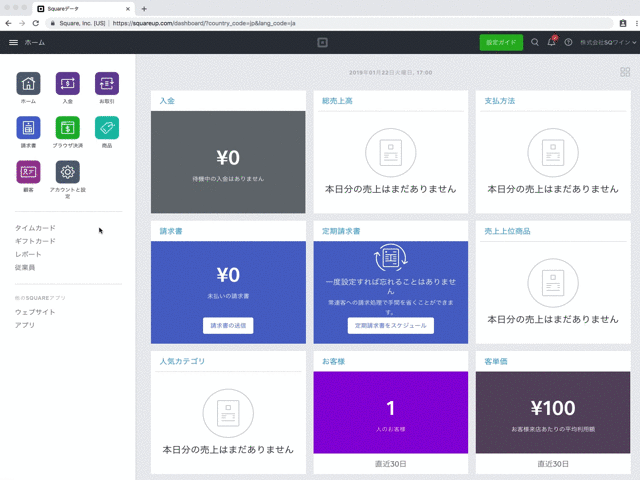Open アカウントと設定 gear icon
The height and width of the screenshot is (480, 640).
(x=67, y=172)
